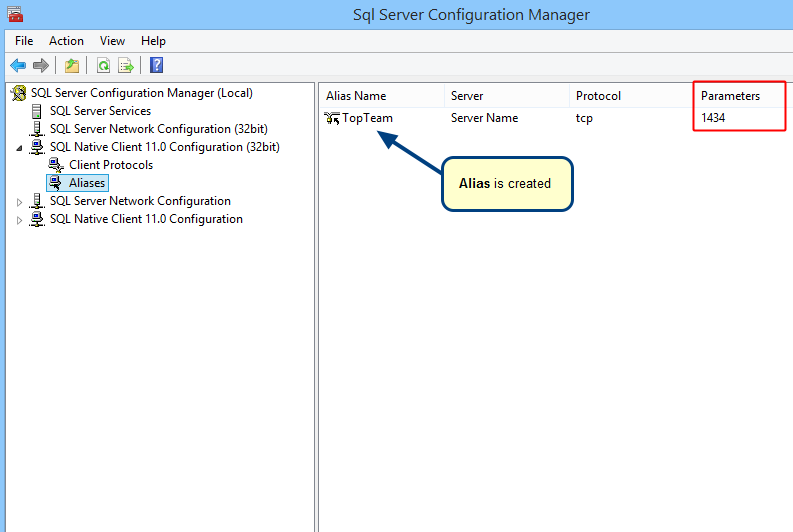
Task: Open the View menu
Action: point(112,41)
